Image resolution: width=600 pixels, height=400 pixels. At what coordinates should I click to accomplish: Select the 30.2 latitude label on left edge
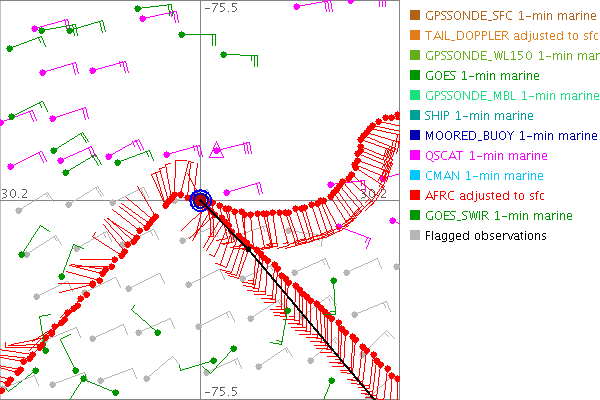tap(14, 192)
